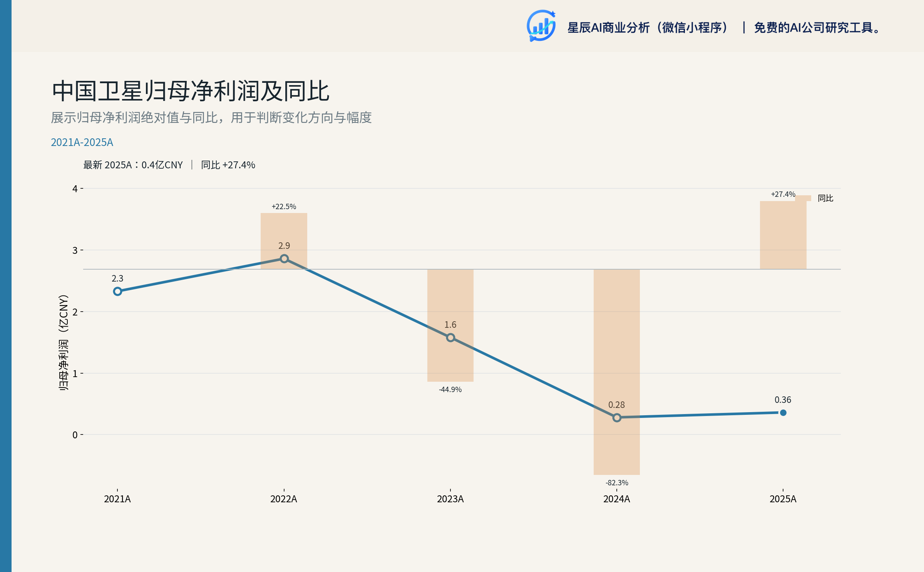Click the 同比 +27.4% summary text

pos(228,165)
